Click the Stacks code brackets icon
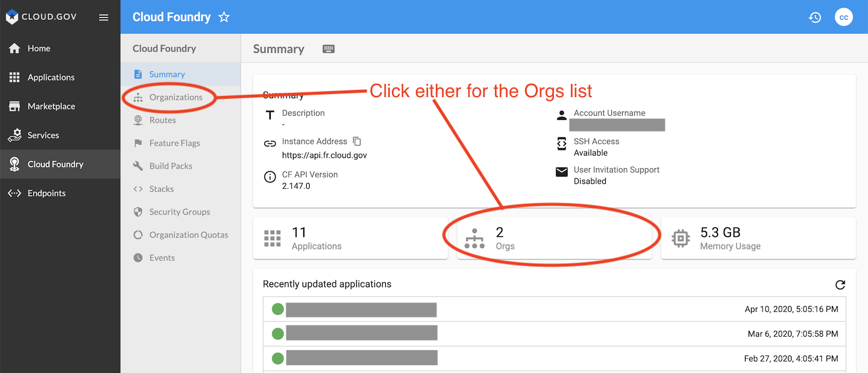868x373 pixels. click(138, 189)
